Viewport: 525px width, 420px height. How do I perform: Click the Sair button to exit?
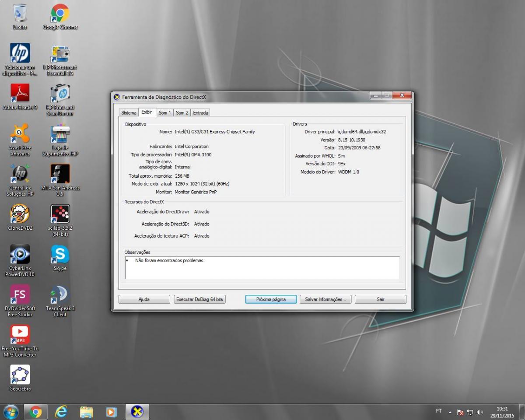[x=381, y=299]
